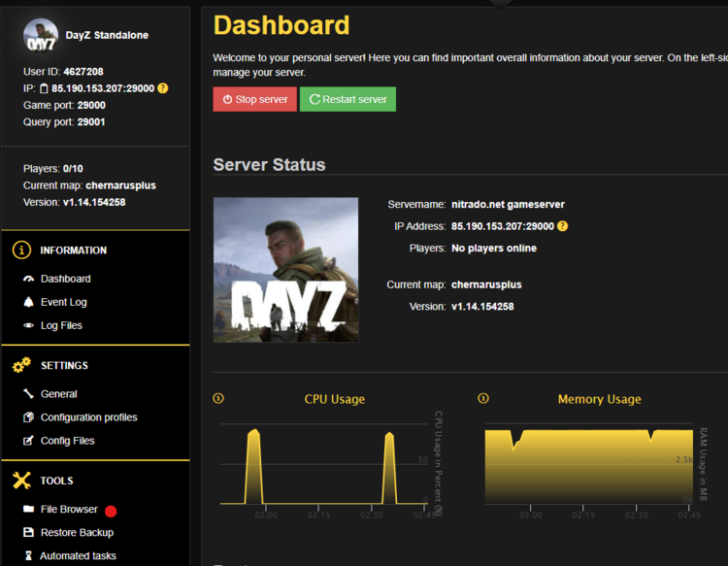This screenshot has height=566, width=728.
Task: Click the TOOLS section header
Action: pos(56,481)
